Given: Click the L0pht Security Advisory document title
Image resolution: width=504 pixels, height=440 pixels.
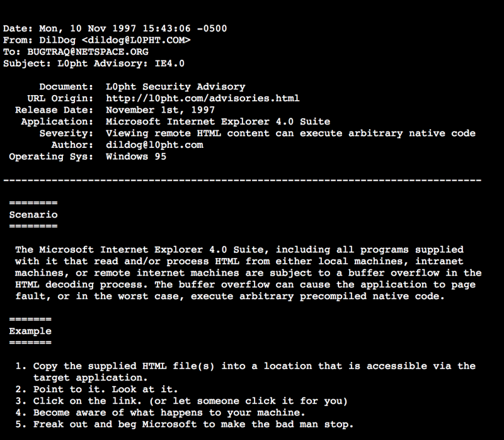Looking at the screenshot, I should (176, 87).
